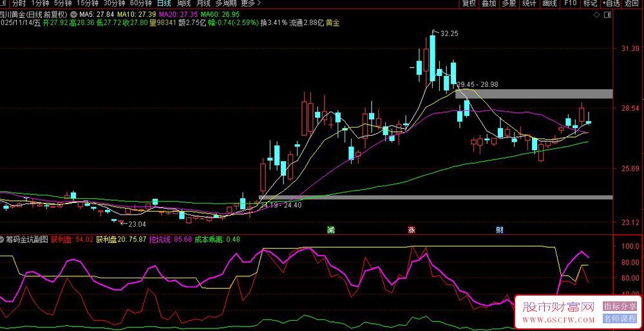Click the red 涨 event marker
644x331 pixels.
(411, 229)
